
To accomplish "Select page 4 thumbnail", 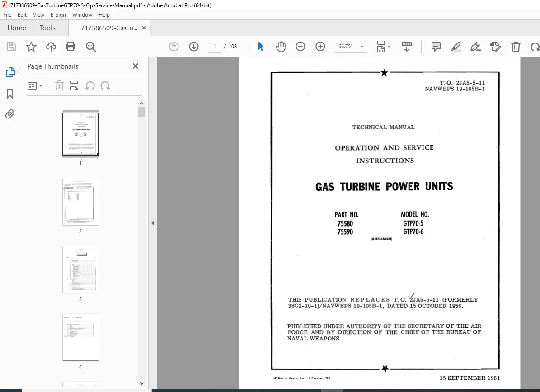I will coord(80,337).
